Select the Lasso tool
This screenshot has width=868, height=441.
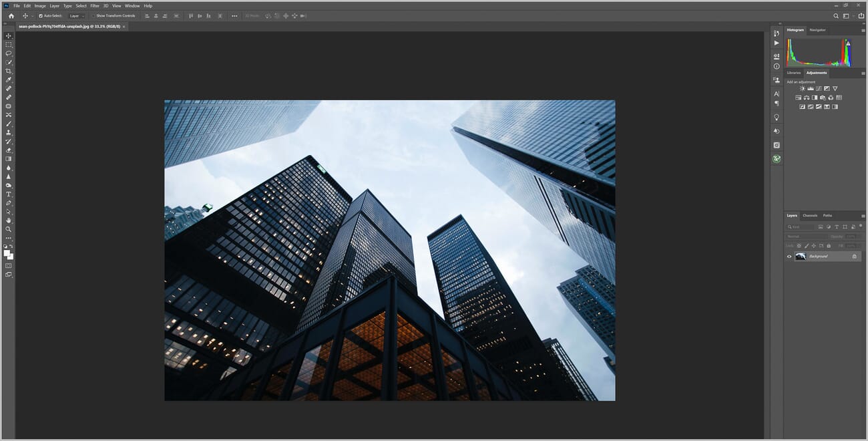coord(9,53)
